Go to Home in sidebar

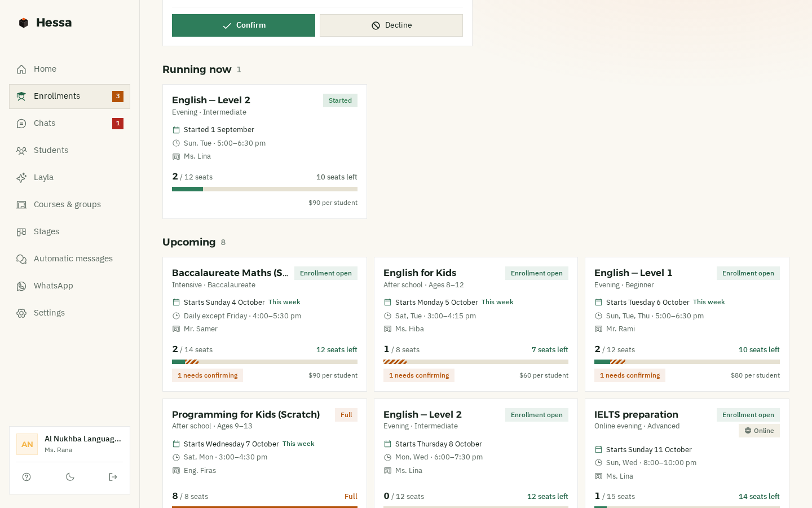tap(70, 69)
